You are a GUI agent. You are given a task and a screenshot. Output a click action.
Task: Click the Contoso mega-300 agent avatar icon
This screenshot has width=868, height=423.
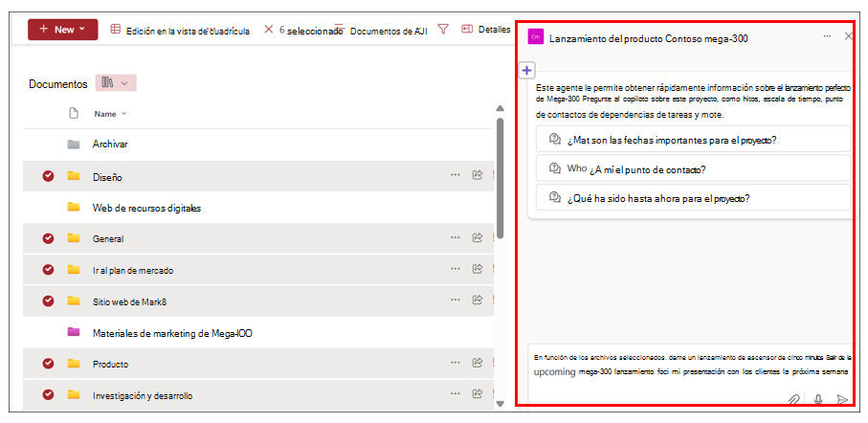tap(535, 36)
